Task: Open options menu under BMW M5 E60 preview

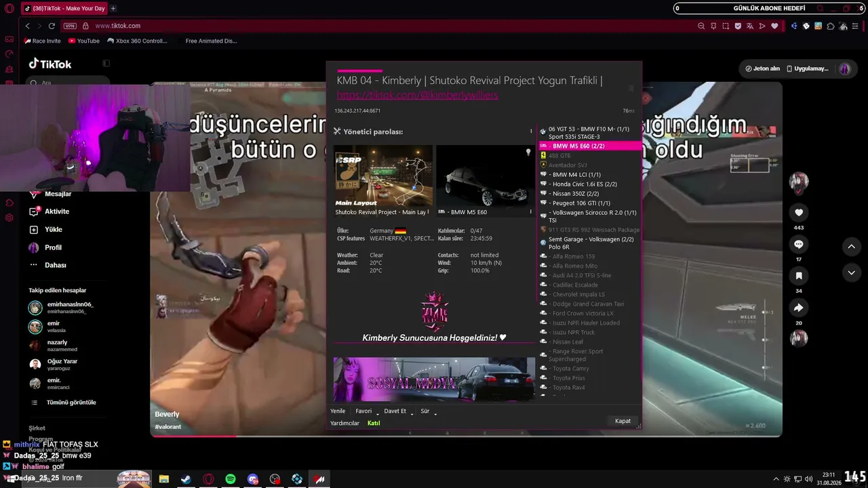Action: [x=531, y=212]
